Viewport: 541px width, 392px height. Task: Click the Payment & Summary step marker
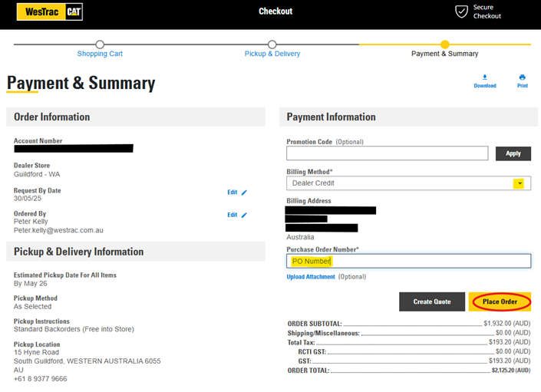click(445, 44)
